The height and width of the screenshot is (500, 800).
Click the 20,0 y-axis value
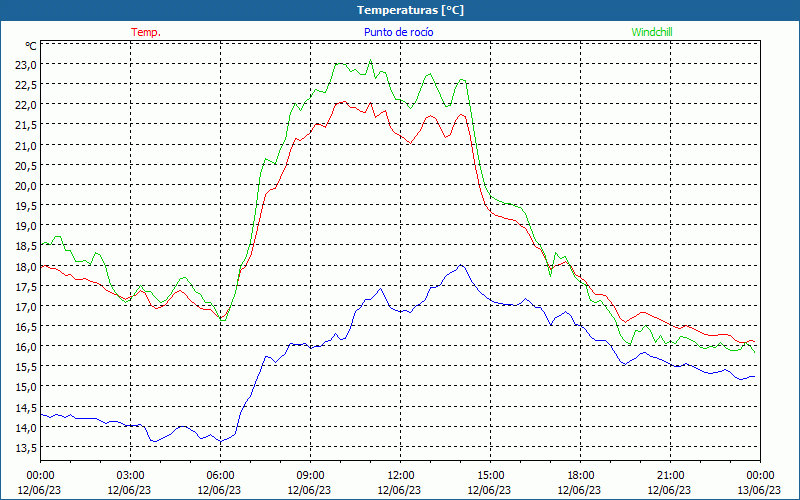[x=27, y=186]
